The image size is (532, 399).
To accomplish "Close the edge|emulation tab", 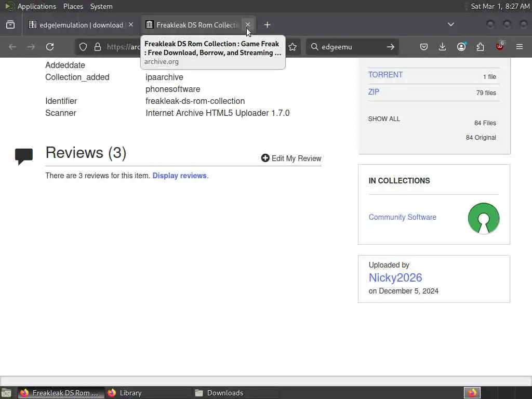I will 131,25.
